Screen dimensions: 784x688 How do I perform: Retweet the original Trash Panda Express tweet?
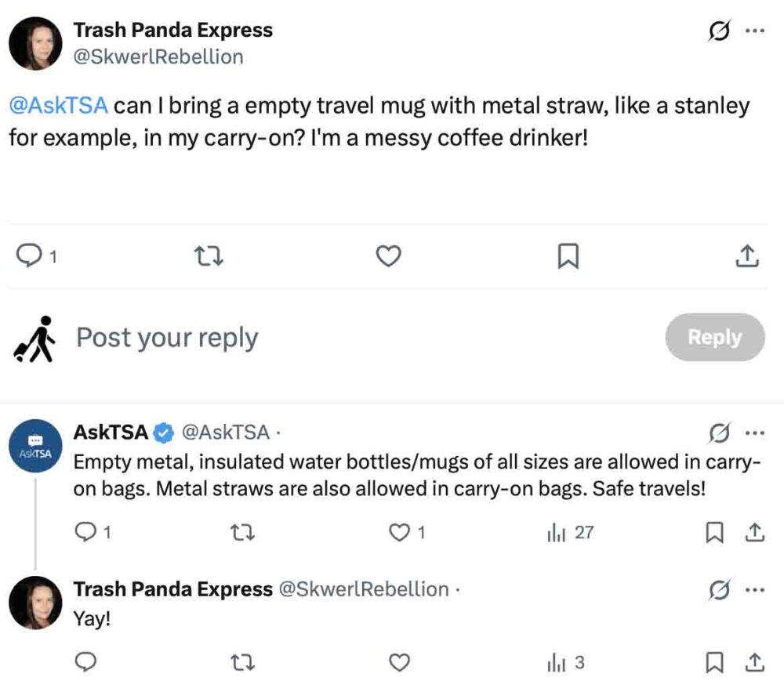[209, 255]
